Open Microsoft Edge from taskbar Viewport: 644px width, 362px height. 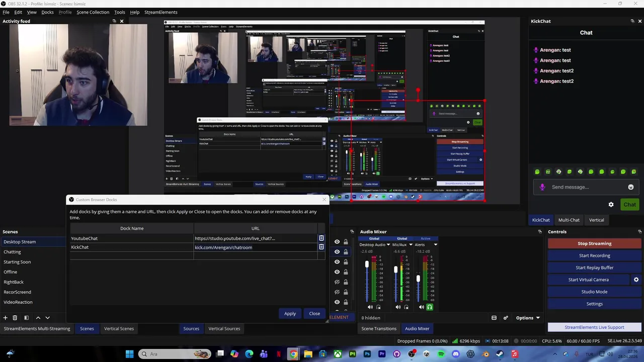(249, 354)
